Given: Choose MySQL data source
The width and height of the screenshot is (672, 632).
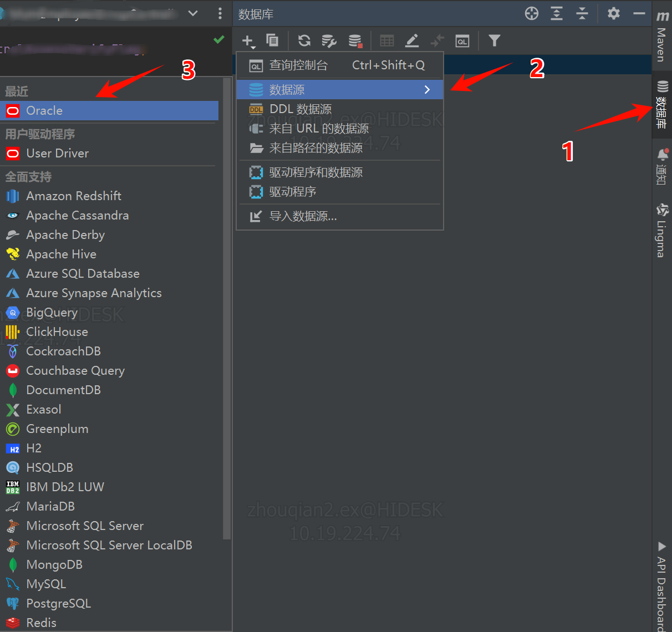Looking at the screenshot, I should tap(109, 584).
